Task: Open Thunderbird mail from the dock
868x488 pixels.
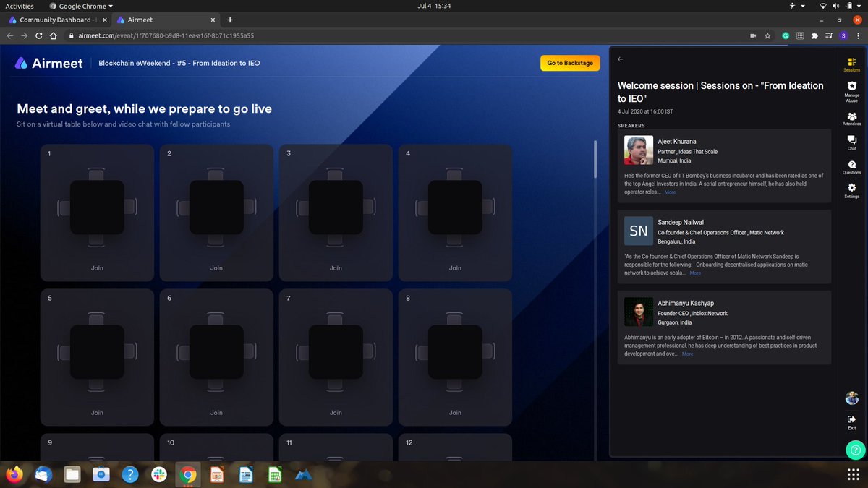Action: coord(43,474)
